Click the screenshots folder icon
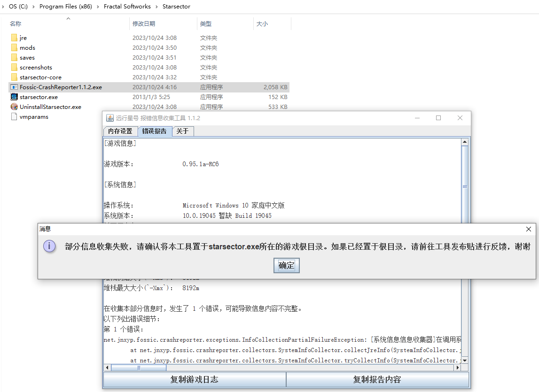 pos(14,67)
